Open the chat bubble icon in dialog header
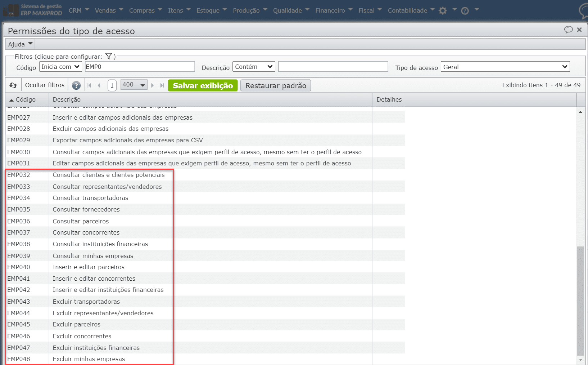 [568, 30]
